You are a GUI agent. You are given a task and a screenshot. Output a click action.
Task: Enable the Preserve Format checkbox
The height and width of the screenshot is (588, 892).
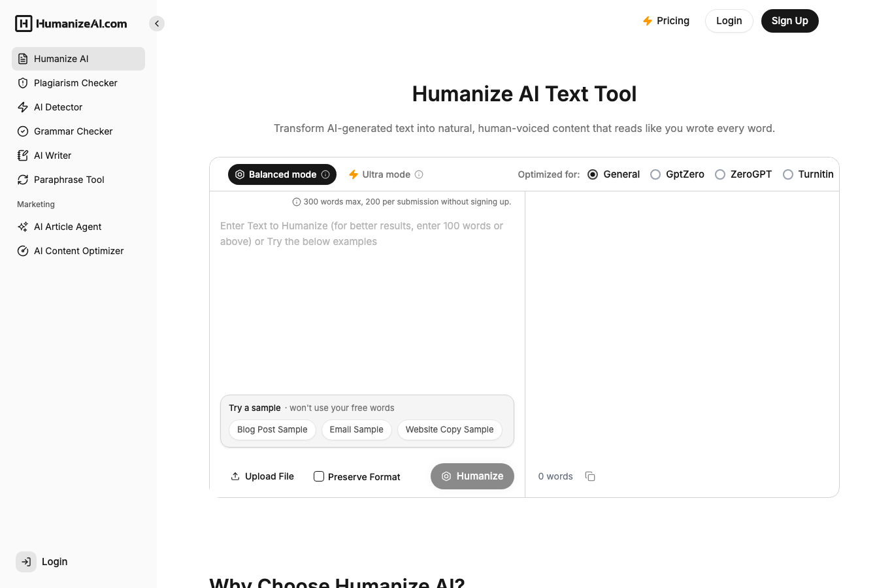click(x=319, y=476)
